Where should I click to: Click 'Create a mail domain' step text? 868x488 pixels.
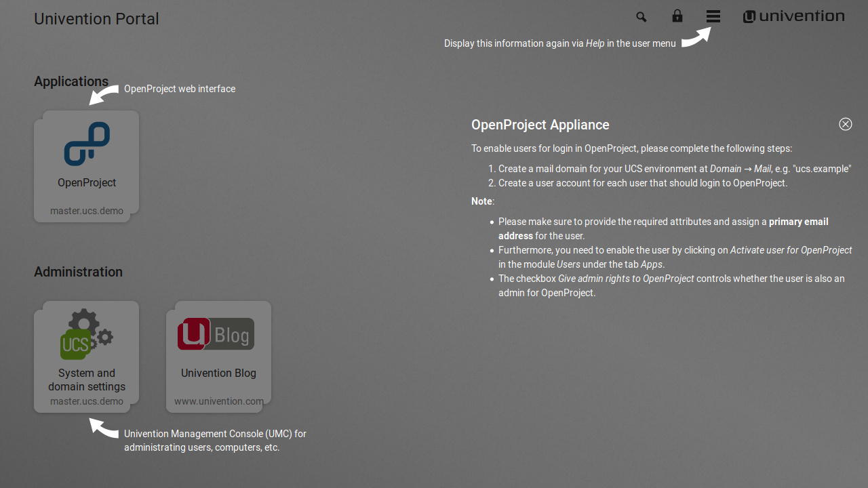(675, 169)
